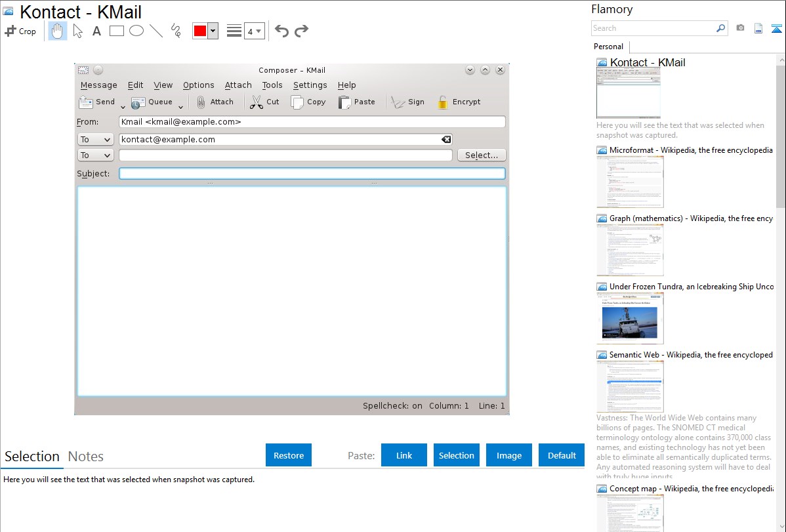This screenshot has width=786, height=532.
Task: Switch to the Selection tab below the snapshot
Action: point(32,457)
